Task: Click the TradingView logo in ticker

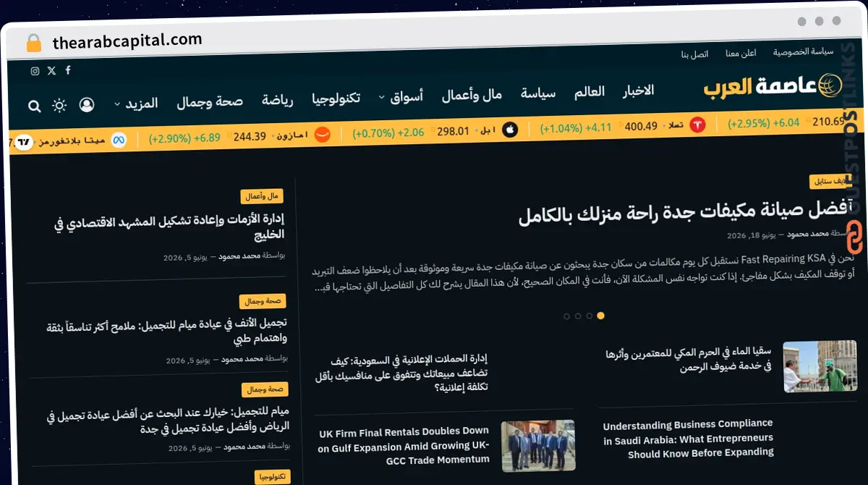Action: pos(25,142)
